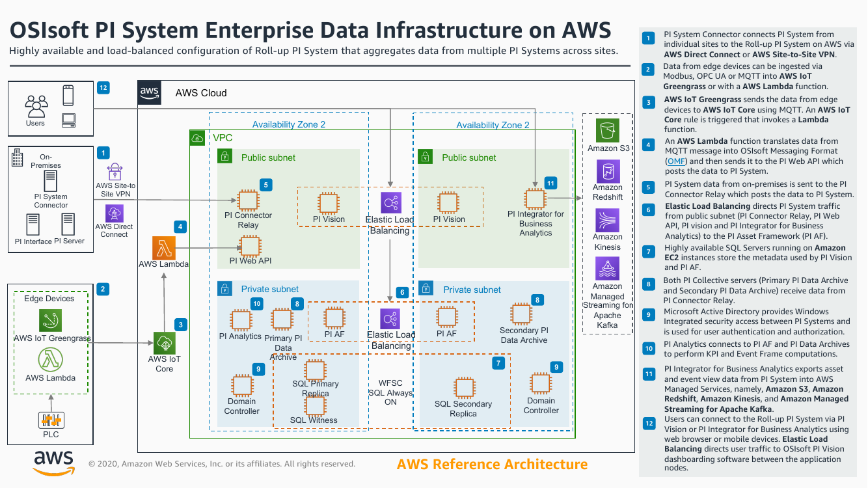Click the Domain Controller icon below Secondary PI Data Archive

coord(541,384)
